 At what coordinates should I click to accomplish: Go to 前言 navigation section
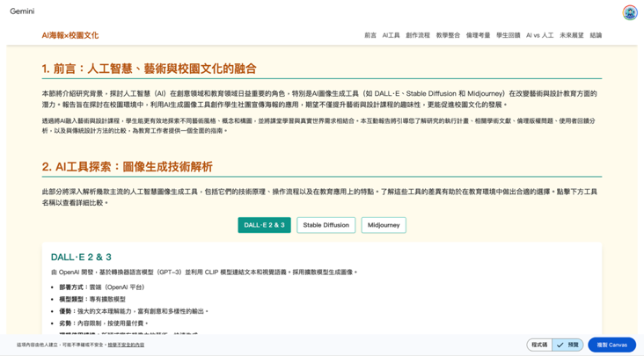tap(370, 36)
